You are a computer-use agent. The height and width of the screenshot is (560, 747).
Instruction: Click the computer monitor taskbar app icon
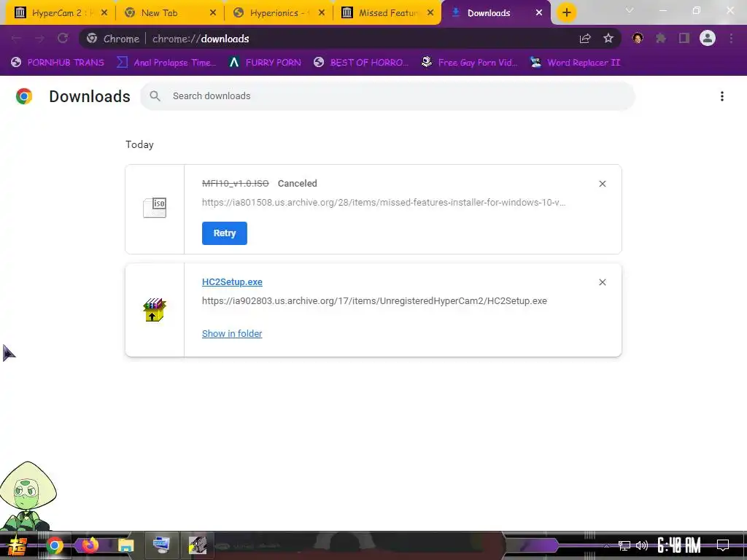(161, 545)
